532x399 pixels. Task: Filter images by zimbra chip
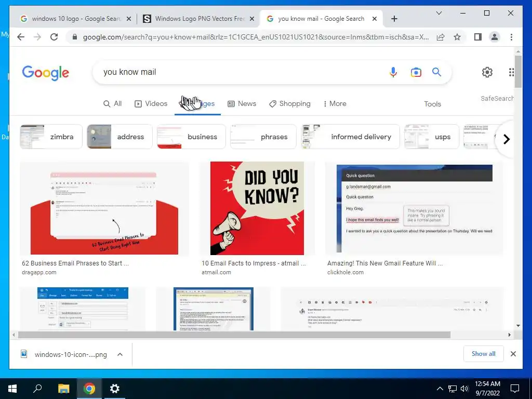click(51, 137)
